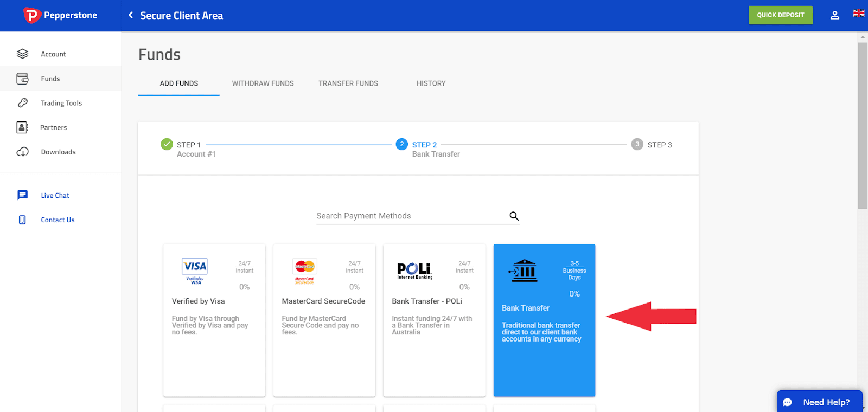The width and height of the screenshot is (868, 412).
Task: Click the Quick Deposit button
Action: pyautogui.click(x=781, y=15)
